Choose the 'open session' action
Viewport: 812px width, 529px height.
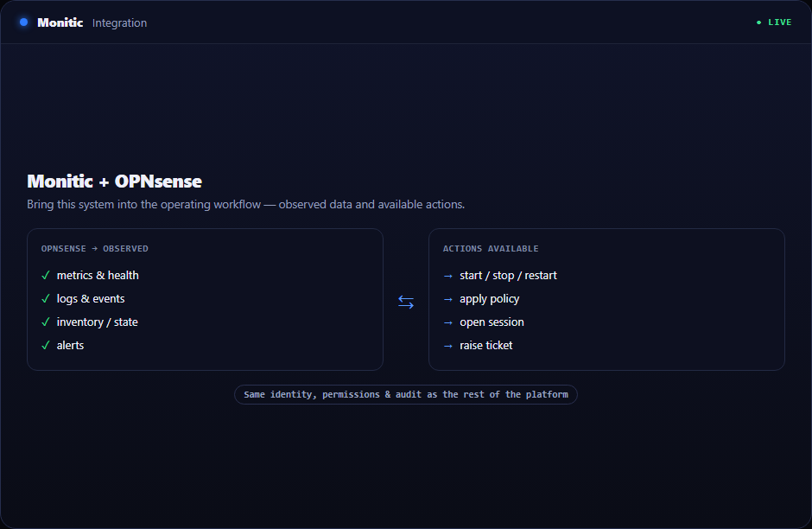point(492,322)
